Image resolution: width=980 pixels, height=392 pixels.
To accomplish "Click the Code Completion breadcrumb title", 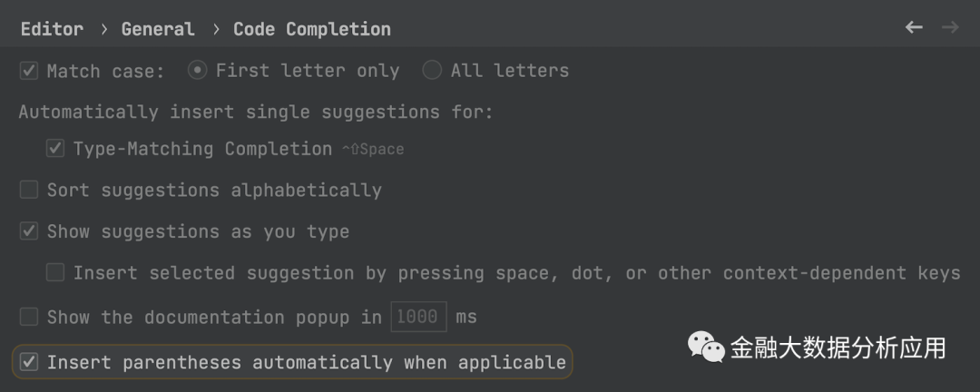I will coord(312,29).
